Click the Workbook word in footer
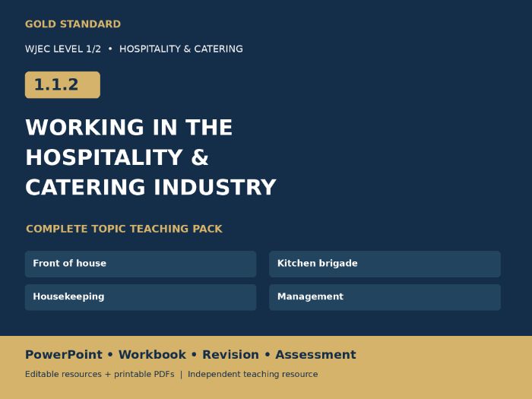Screen dimensions: 532x399 [152, 355]
